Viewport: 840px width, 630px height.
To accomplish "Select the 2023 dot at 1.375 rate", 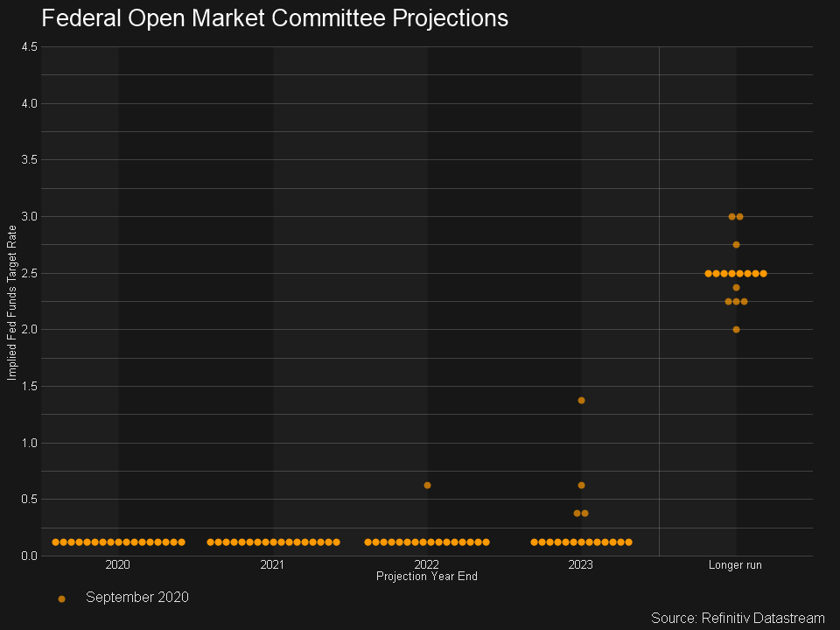I will [581, 400].
